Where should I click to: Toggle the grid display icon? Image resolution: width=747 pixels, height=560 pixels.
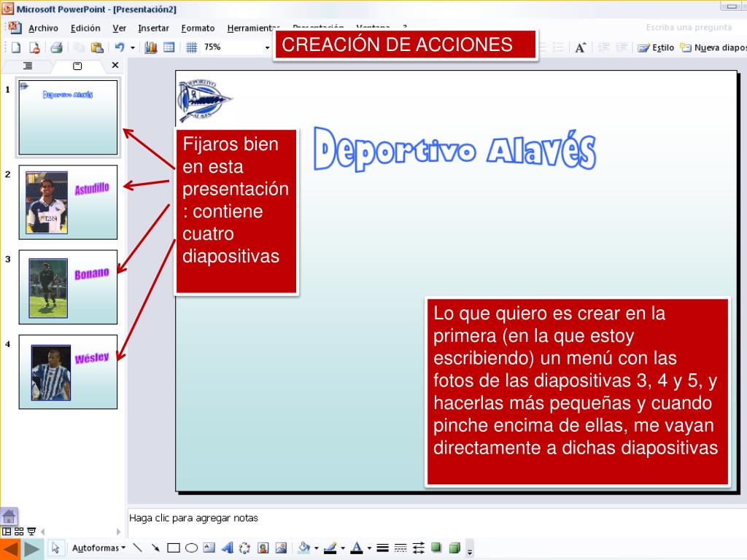(192, 47)
